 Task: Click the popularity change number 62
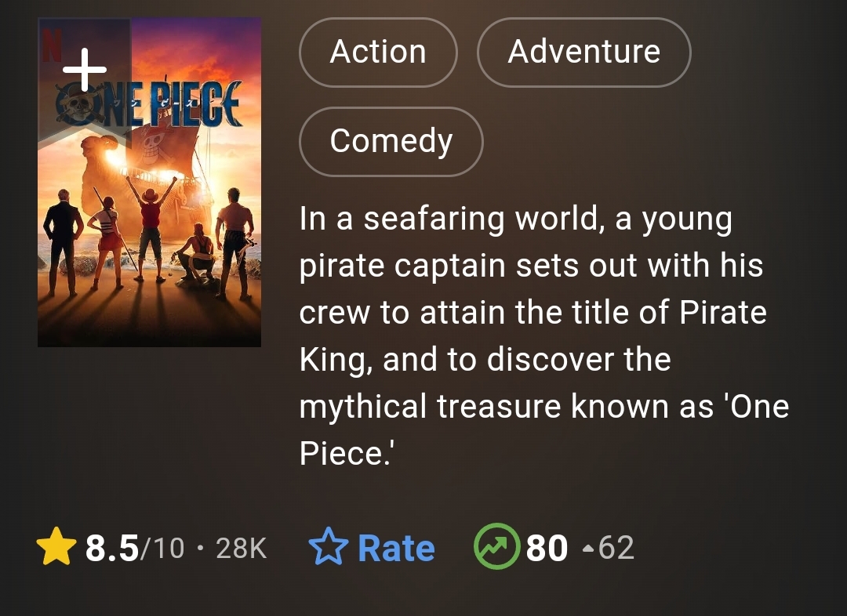pos(616,549)
